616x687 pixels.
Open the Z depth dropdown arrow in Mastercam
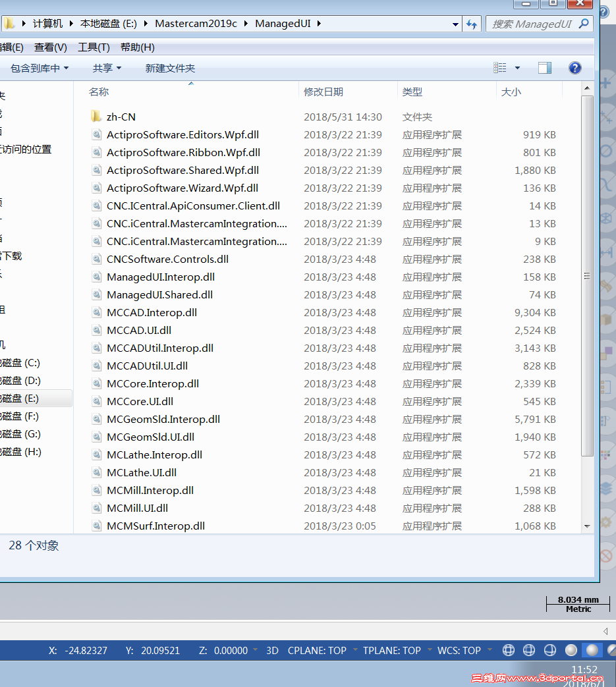pyautogui.click(x=256, y=649)
